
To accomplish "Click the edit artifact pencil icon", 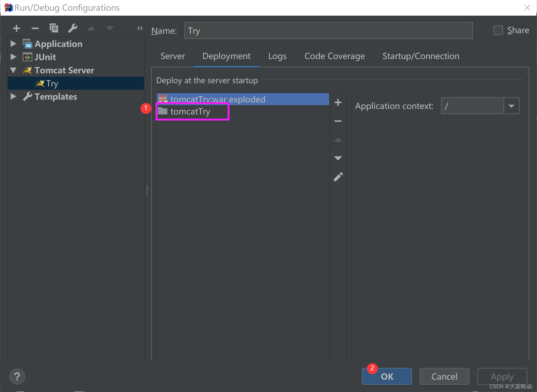I will pos(338,177).
